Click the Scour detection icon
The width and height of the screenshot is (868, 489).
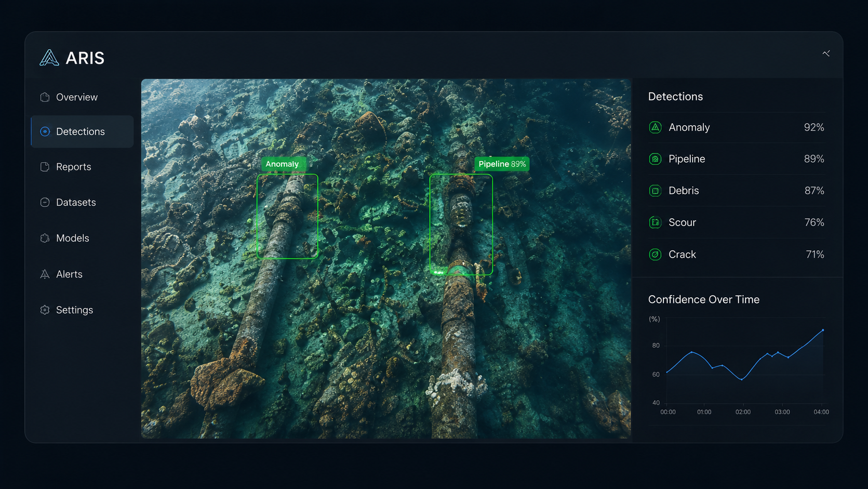[655, 222]
